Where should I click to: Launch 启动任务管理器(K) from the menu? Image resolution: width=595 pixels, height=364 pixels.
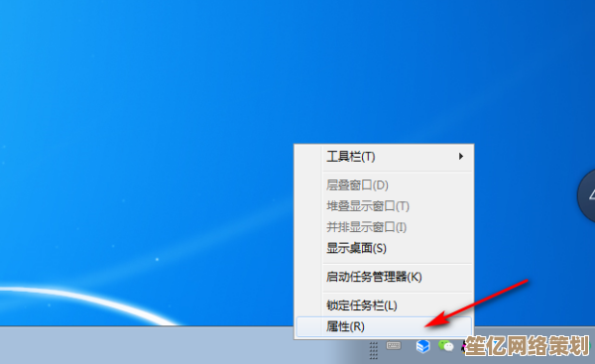coord(384,277)
